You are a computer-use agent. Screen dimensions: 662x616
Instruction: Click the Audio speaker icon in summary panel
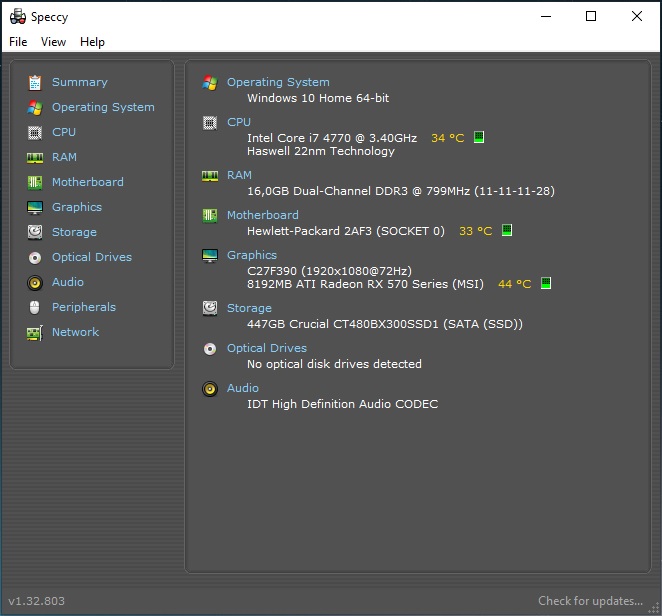click(210, 389)
